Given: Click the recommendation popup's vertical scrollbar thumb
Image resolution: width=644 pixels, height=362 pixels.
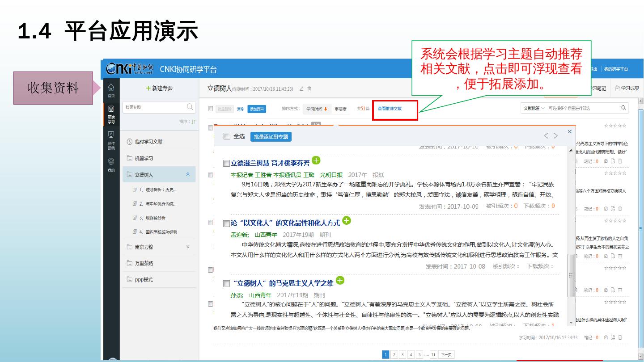Looking at the screenshot, I should click(x=571, y=274).
